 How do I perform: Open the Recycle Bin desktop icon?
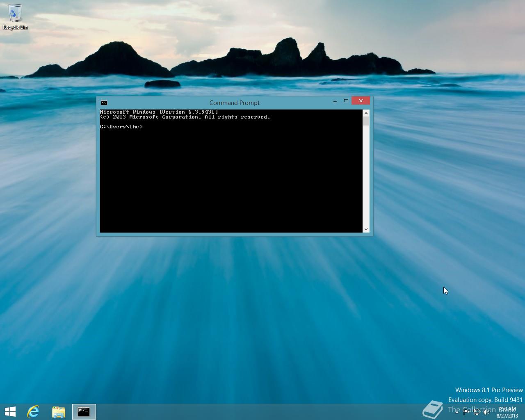pyautogui.click(x=15, y=17)
